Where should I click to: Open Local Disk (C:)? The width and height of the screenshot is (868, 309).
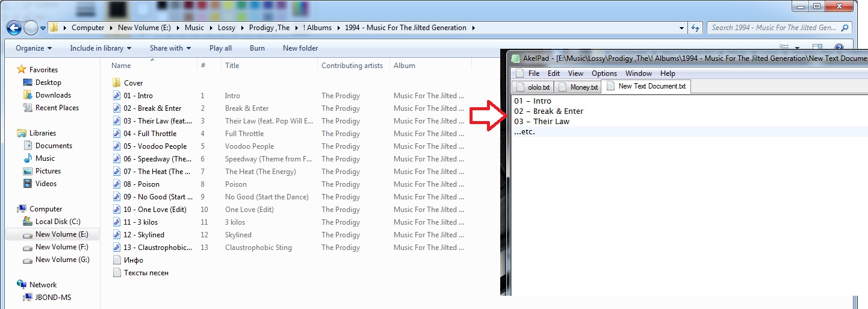(x=57, y=222)
